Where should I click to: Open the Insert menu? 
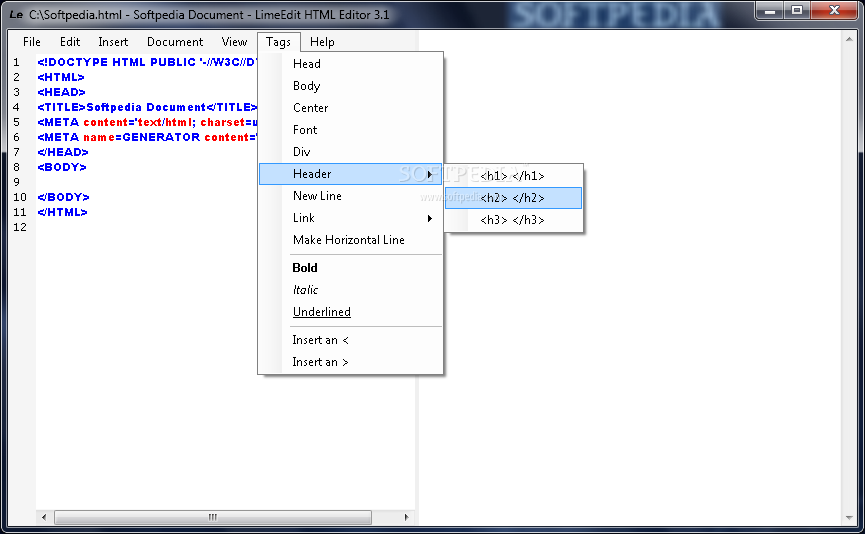coord(113,42)
